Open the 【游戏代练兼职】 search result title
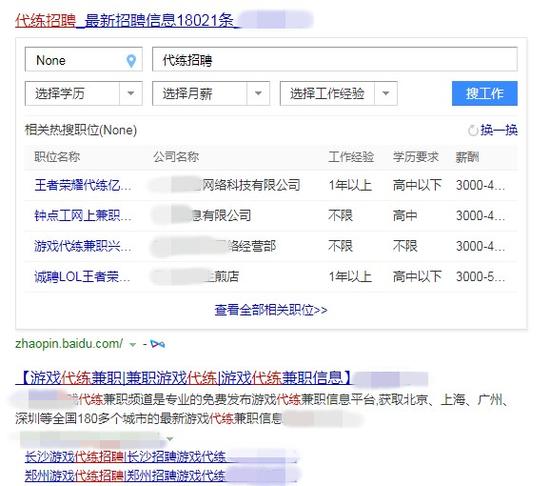Screen dimensions: 550x486 [x=184, y=378]
